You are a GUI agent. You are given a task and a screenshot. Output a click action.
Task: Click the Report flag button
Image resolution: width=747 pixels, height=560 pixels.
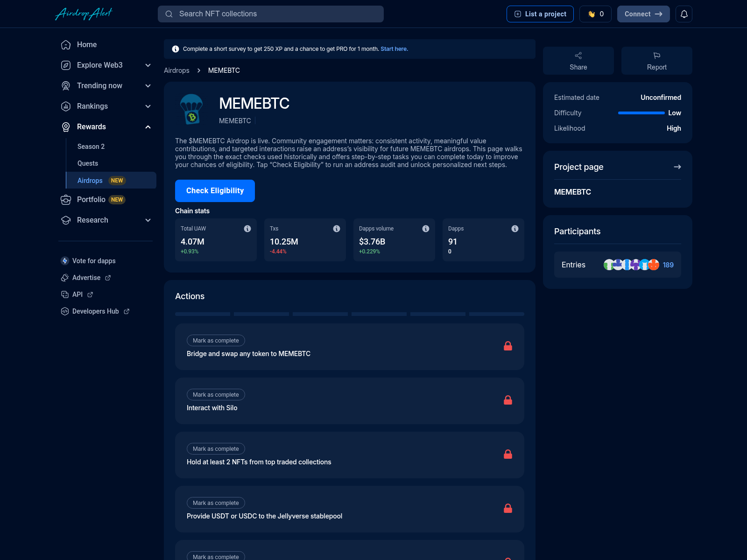coord(657,61)
